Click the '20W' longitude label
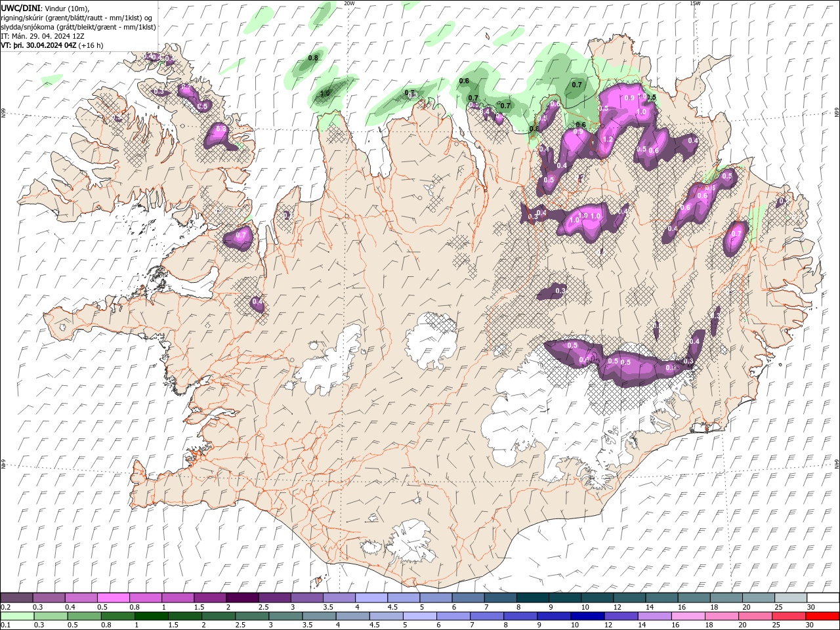Screen dimensions: 840x630 tap(349, 3)
